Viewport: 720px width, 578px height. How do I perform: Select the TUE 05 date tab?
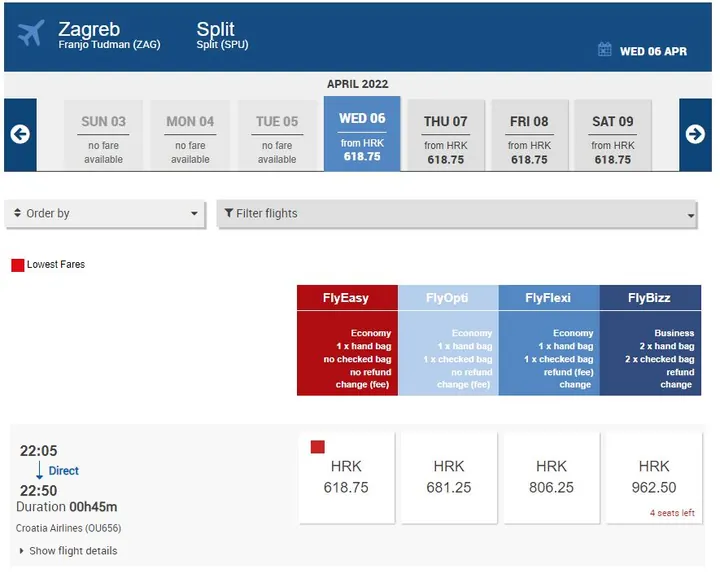coord(277,135)
